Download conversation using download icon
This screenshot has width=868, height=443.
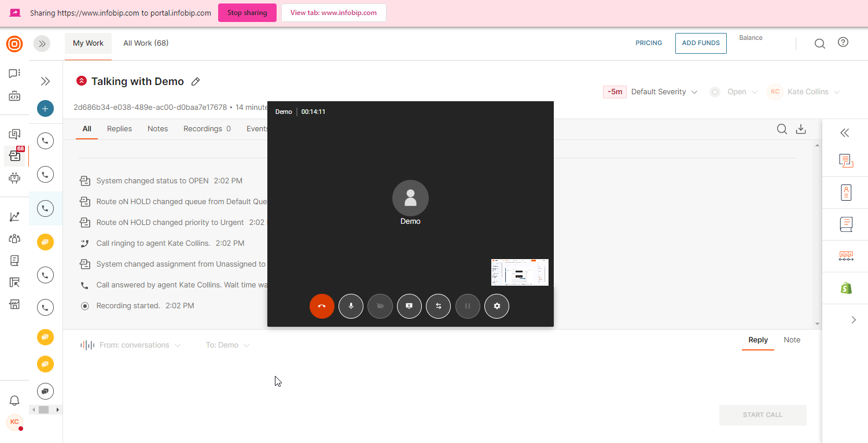click(x=801, y=129)
